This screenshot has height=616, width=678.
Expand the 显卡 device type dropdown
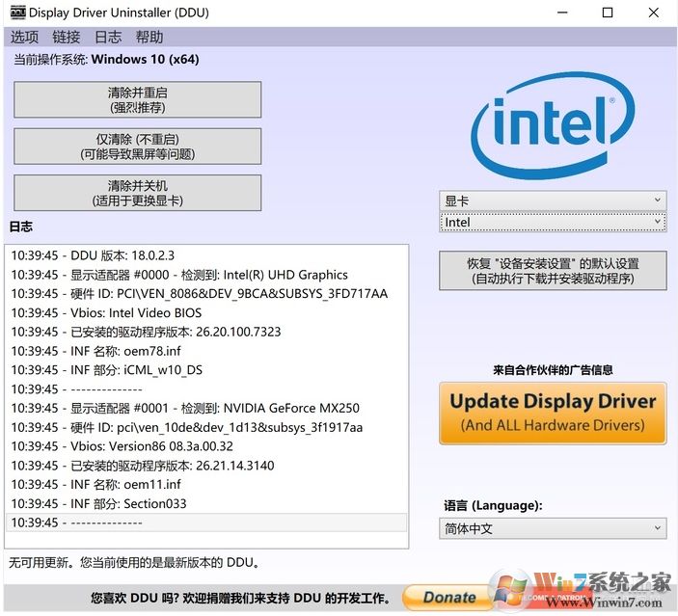553,201
